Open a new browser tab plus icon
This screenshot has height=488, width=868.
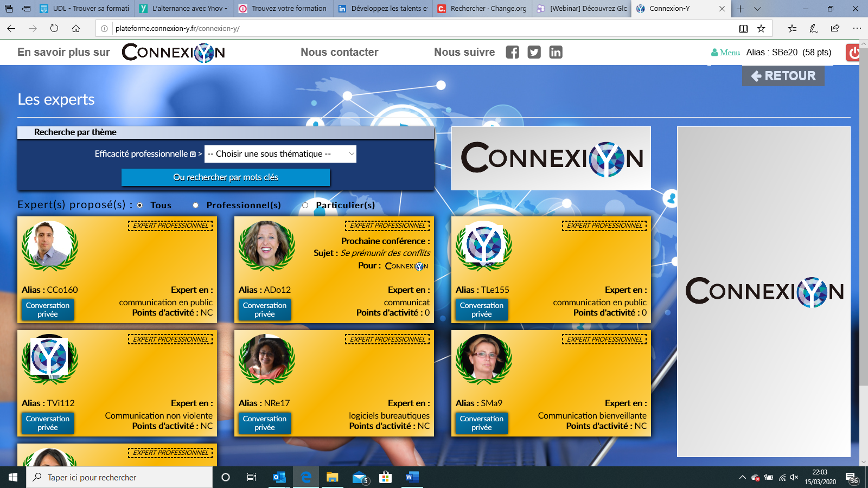coord(740,9)
